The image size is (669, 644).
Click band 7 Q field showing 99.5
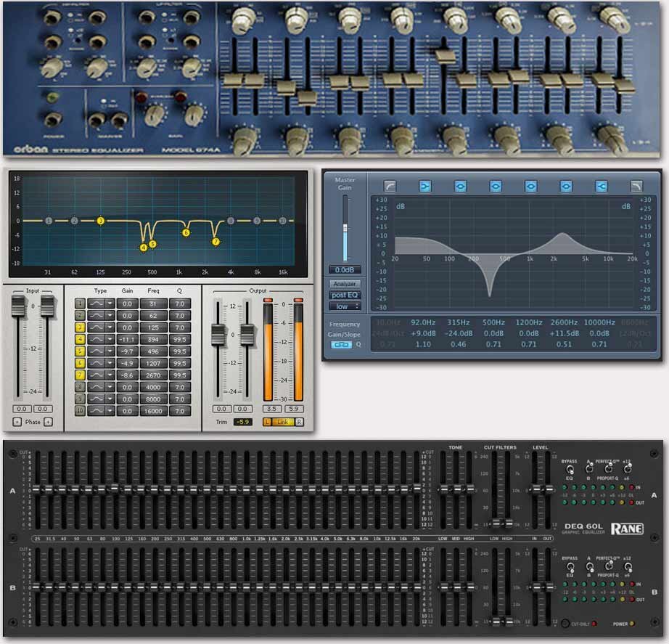(180, 375)
